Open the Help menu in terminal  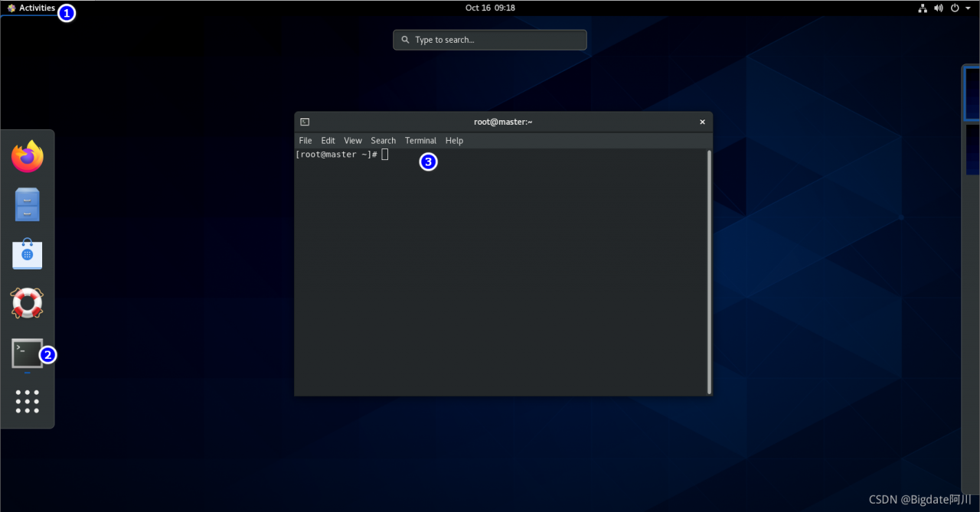(455, 141)
